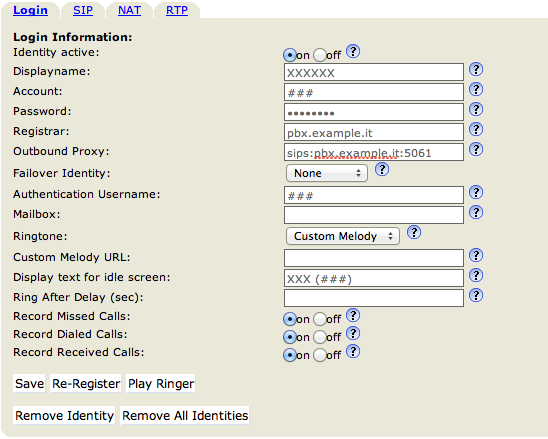Open the NAT tab
548x439 pixels.
(x=129, y=10)
